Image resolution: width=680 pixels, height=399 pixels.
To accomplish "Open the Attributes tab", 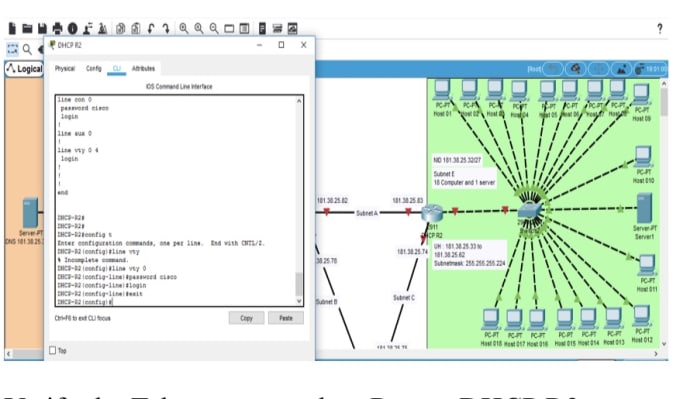I will pyautogui.click(x=143, y=69).
